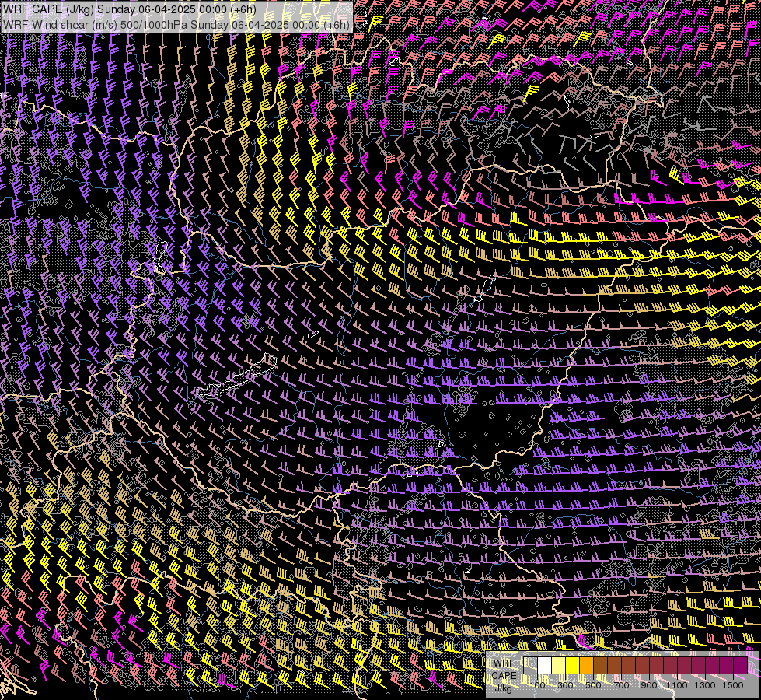Click the WRF Wind shear 500/1000hPa title line
The height and width of the screenshot is (700, 761).
click(176, 25)
